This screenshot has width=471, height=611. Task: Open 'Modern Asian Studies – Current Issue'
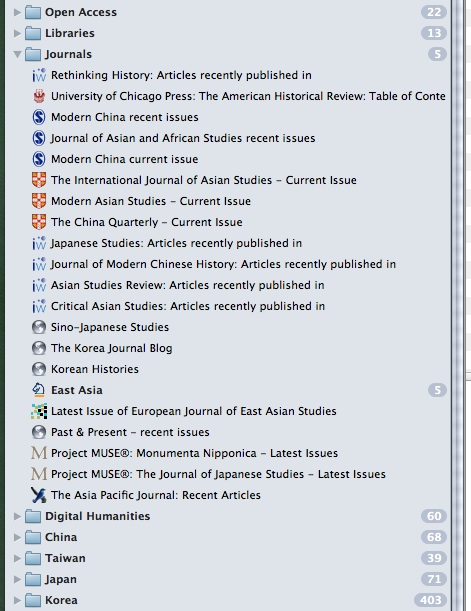(x=151, y=201)
